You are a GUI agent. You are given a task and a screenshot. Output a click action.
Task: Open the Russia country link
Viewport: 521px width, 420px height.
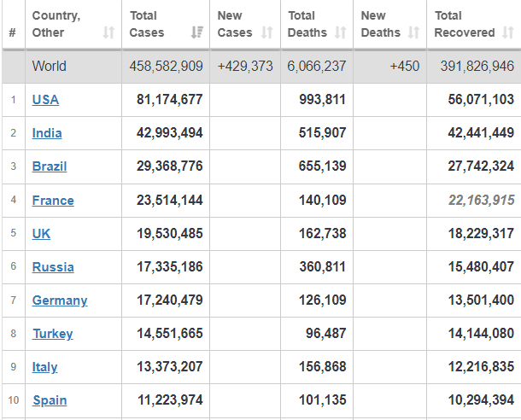(x=53, y=267)
